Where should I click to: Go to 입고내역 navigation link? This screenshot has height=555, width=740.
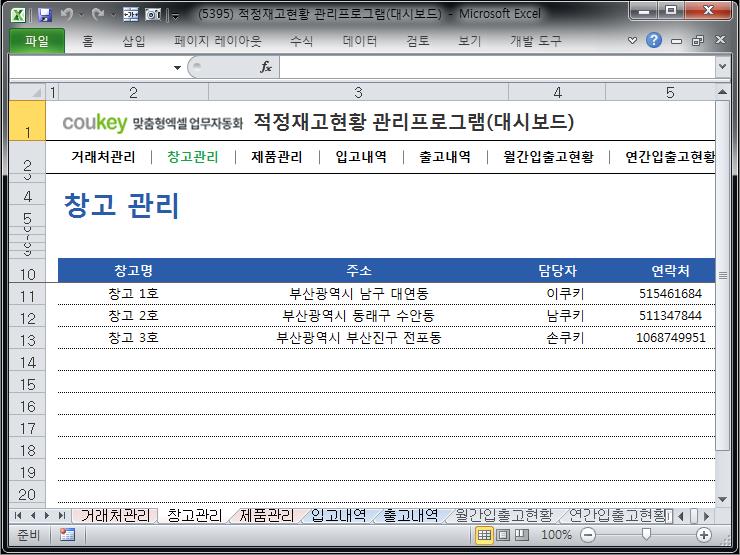coord(361,157)
